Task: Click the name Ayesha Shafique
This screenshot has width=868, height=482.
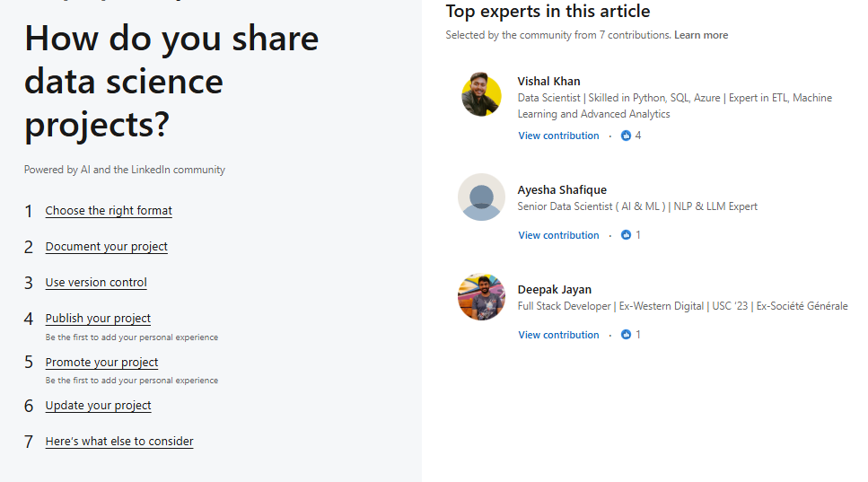Action: [562, 189]
